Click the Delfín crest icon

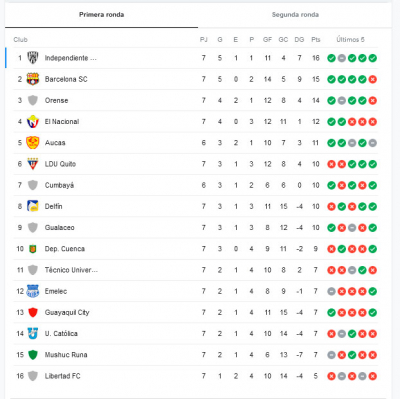[x=33, y=206]
